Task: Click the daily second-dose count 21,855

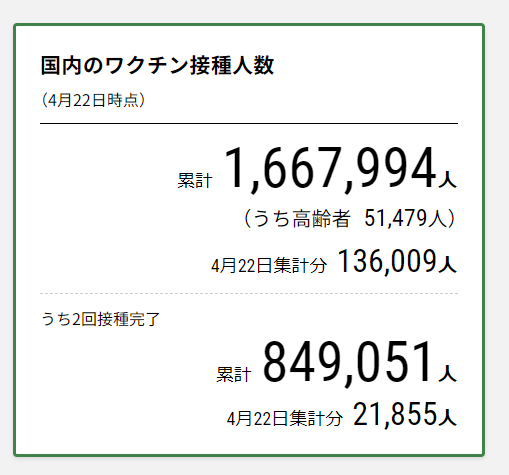Action: point(395,414)
